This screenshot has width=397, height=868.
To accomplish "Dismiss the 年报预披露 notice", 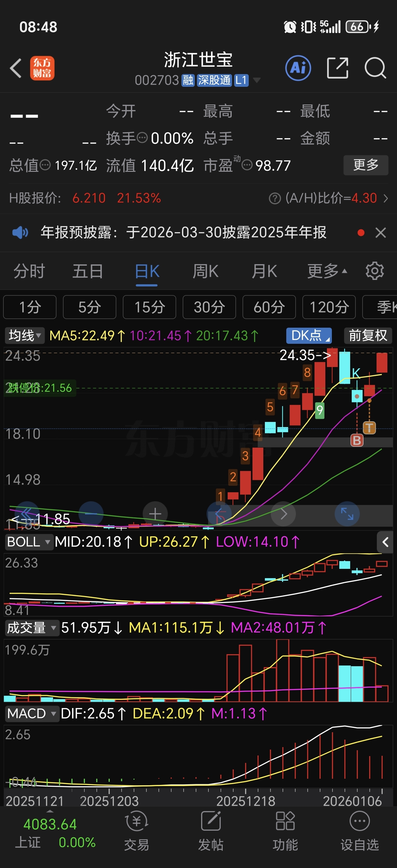I will point(381,232).
